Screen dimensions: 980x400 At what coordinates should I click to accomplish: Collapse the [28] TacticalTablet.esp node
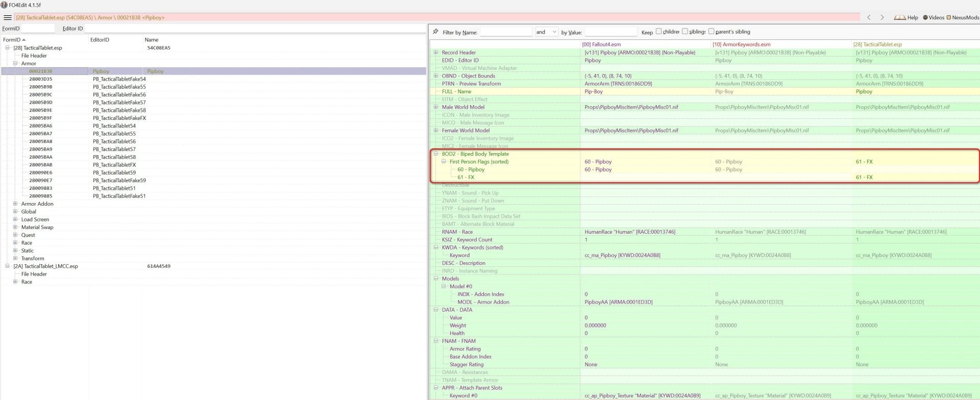(x=7, y=48)
